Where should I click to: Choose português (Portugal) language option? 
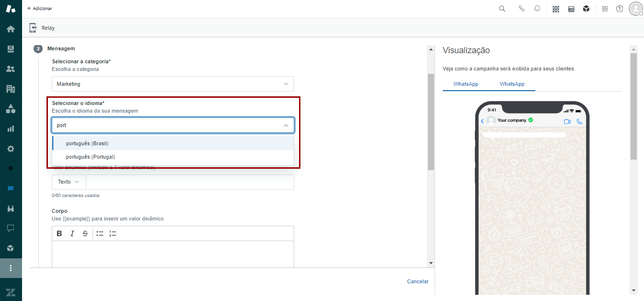pyautogui.click(x=91, y=157)
